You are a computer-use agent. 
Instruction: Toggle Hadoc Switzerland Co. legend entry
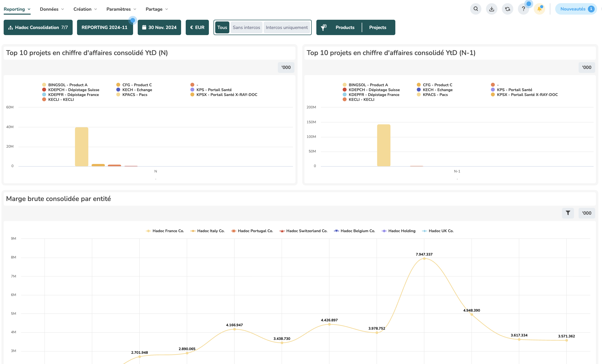point(303,231)
